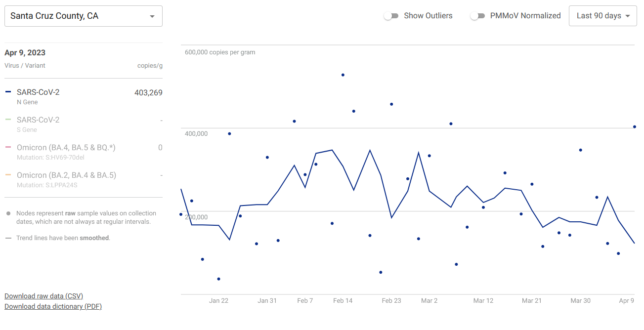The width and height of the screenshot is (644, 330).
Task: Open the Santa Cruz County location dropdown
Action: tap(83, 16)
